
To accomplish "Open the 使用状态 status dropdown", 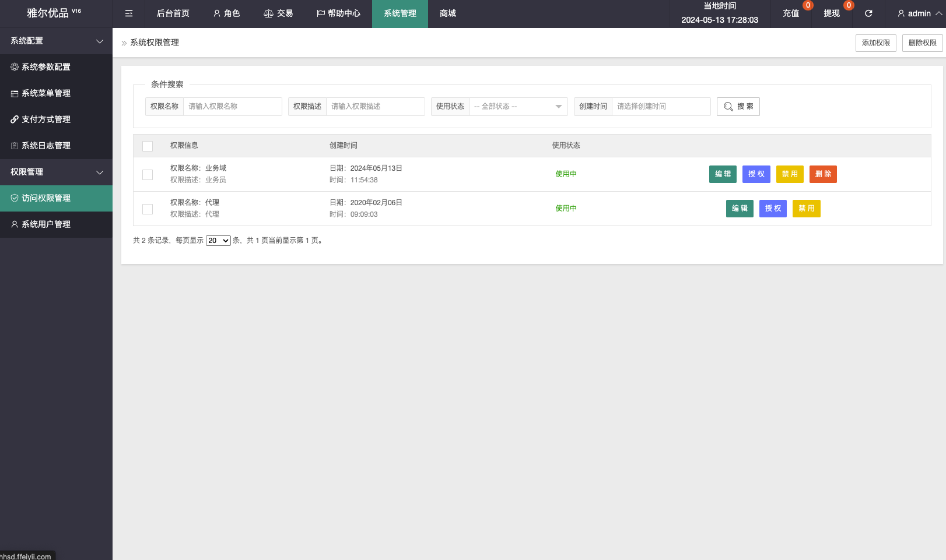I will (518, 107).
